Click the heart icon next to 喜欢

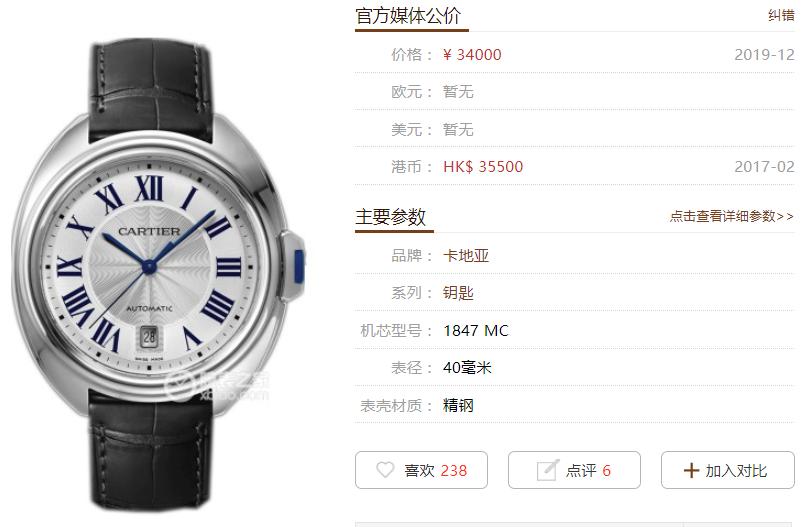[385, 470]
